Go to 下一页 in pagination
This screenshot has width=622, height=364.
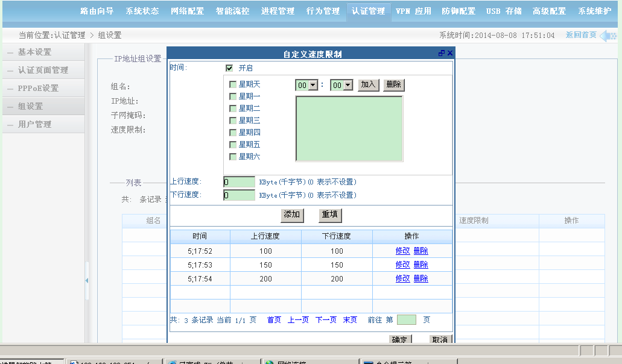[x=326, y=320]
